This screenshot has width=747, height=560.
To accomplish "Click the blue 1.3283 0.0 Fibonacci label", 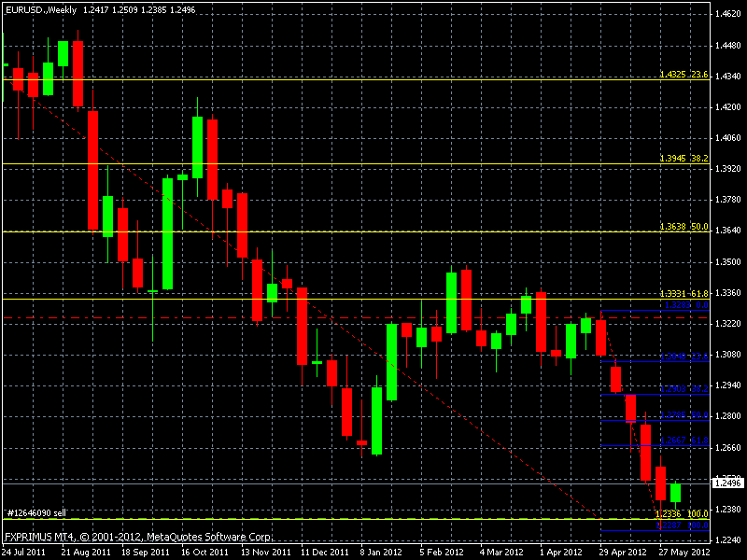I will click(x=686, y=305).
